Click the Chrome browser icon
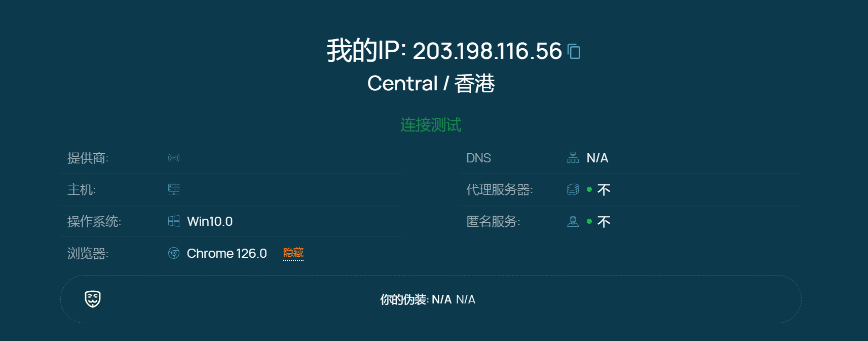Viewport: 868px width, 341px height. click(174, 253)
